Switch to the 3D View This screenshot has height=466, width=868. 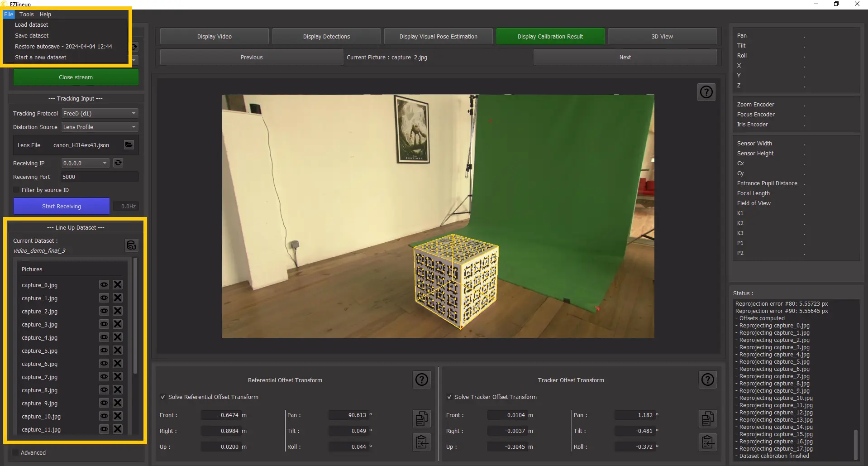[662, 37]
